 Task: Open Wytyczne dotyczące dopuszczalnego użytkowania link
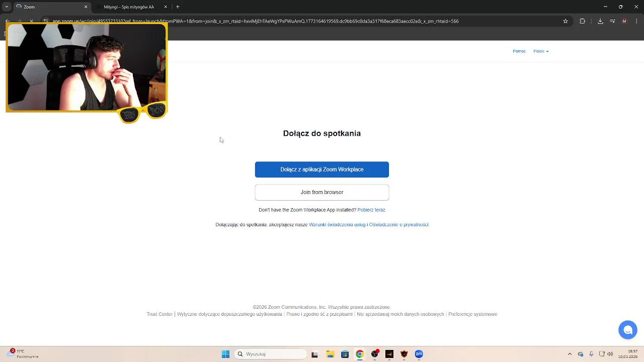tap(229, 314)
